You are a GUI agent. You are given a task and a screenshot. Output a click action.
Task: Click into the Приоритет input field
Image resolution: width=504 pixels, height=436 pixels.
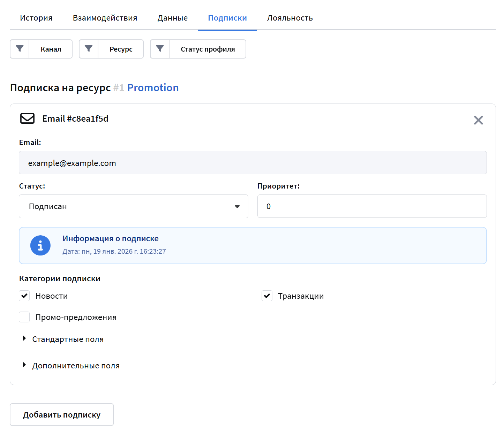click(372, 206)
